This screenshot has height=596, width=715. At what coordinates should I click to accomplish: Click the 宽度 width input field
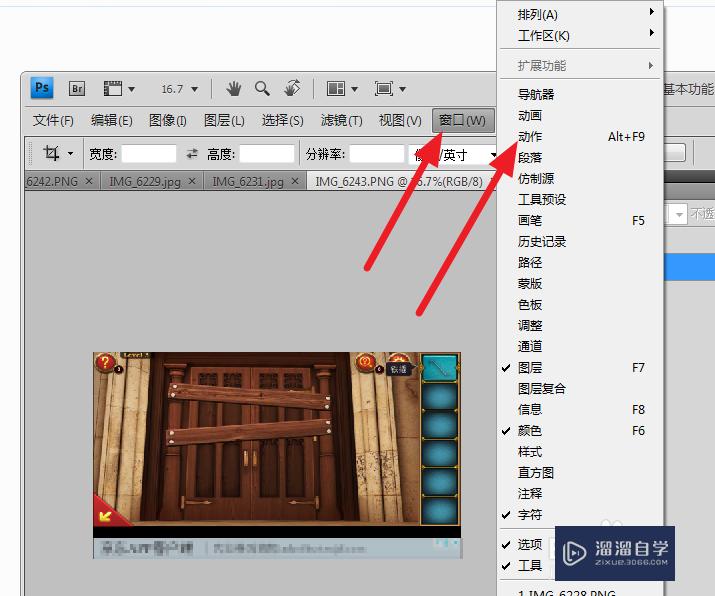[x=149, y=154]
